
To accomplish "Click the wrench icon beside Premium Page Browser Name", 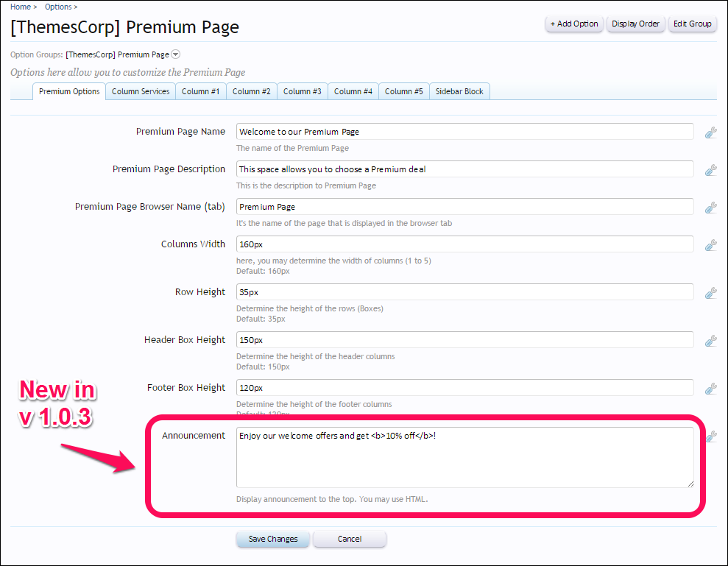I will [x=710, y=208].
